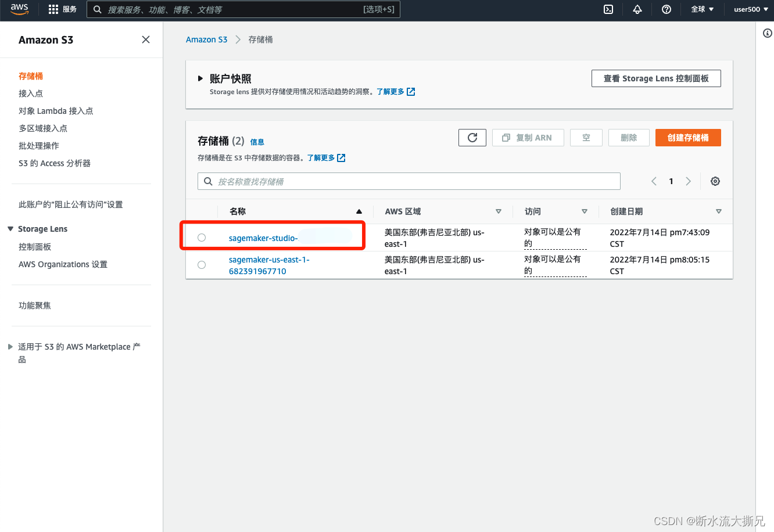Refresh the bucket list

[472, 138]
